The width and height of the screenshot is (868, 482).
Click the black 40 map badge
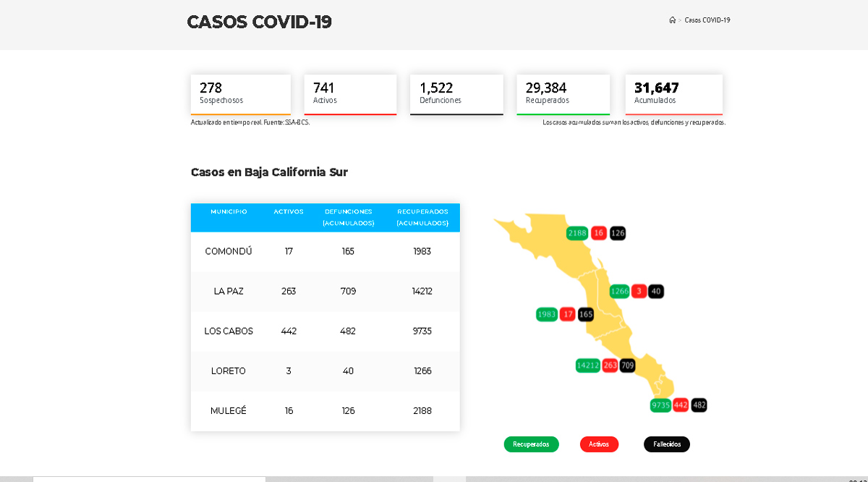tap(656, 292)
